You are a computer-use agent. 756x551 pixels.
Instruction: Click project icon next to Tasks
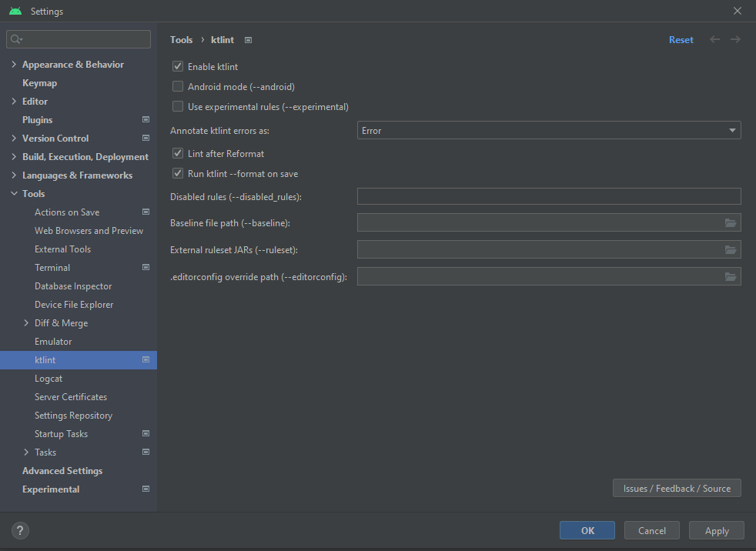(146, 452)
